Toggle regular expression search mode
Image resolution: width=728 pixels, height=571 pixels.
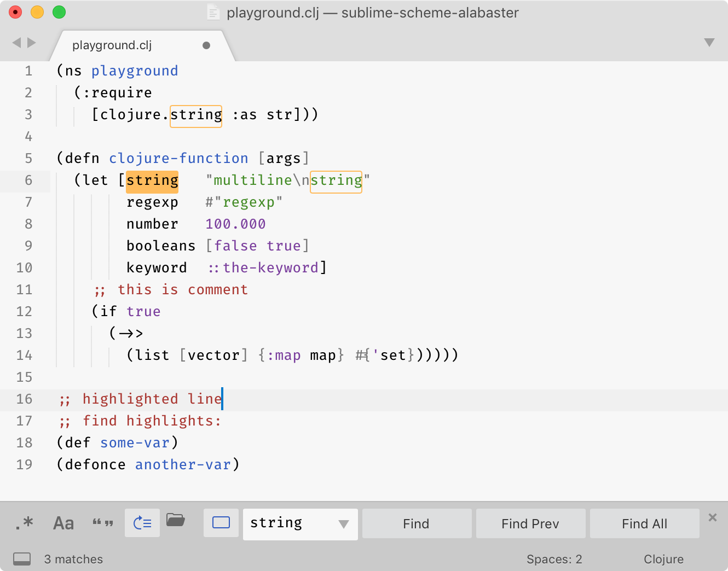(x=24, y=523)
